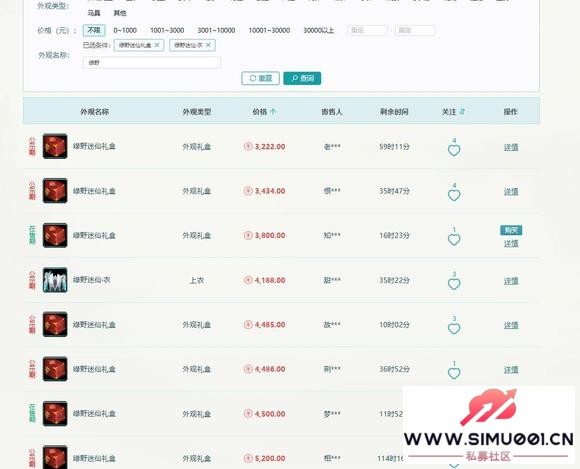
Task: Select the 不限 price option
Action: click(x=94, y=30)
